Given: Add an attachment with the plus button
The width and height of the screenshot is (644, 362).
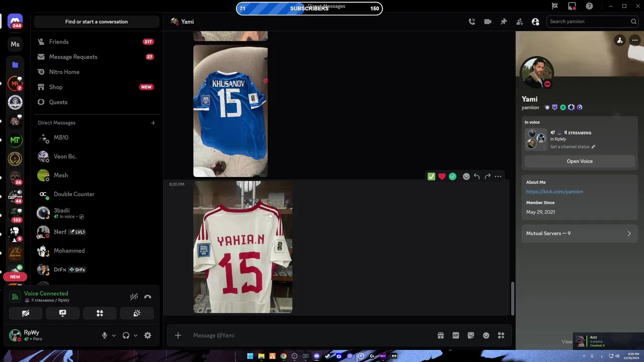Looking at the screenshot, I should coord(178,335).
